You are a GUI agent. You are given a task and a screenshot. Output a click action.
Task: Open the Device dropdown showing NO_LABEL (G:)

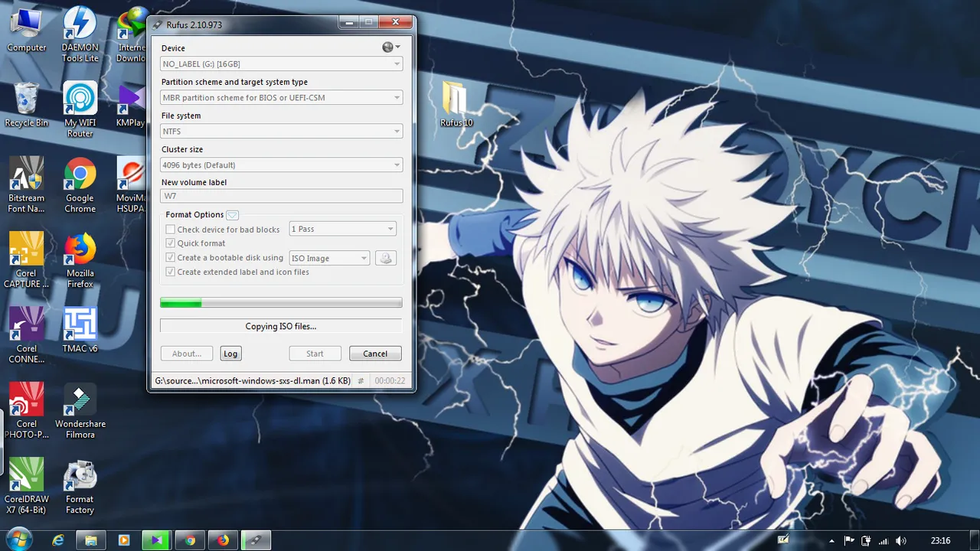click(x=282, y=64)
